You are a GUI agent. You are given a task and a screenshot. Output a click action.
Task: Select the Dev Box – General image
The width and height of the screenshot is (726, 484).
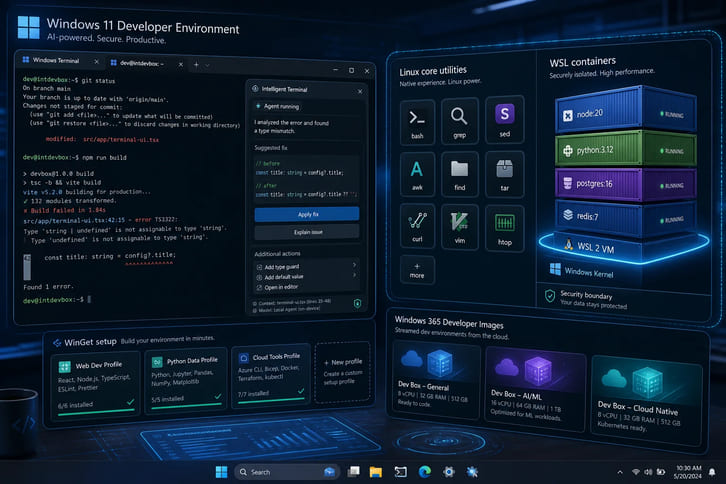coord(436,379)
